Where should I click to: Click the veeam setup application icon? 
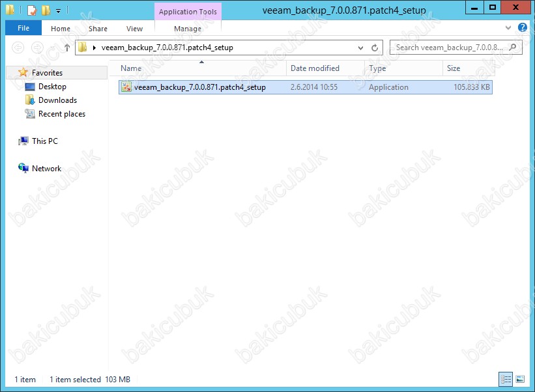pyautogui.click(x=126, y=87)
